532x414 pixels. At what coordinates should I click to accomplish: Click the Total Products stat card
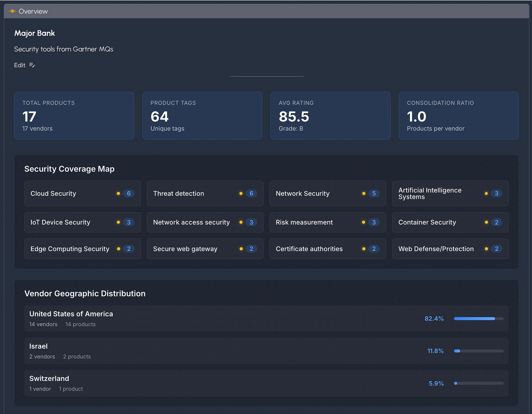(74, 116)
